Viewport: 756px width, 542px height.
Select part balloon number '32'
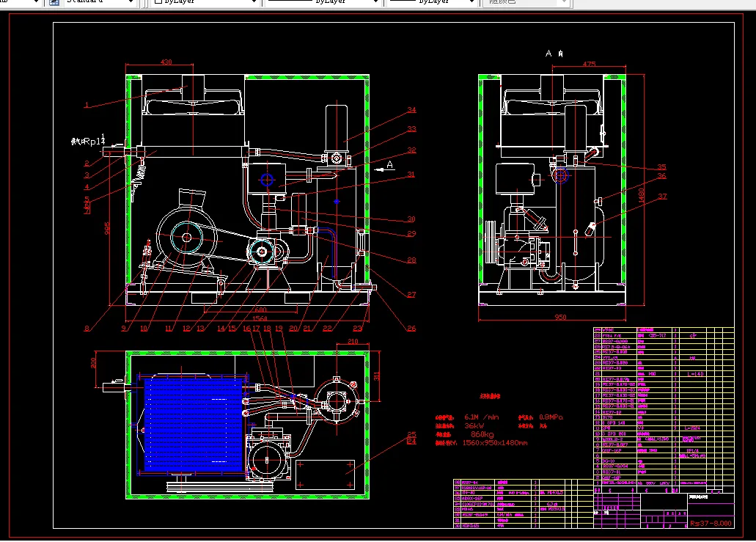pyautogui.click(x=411, y=150)
